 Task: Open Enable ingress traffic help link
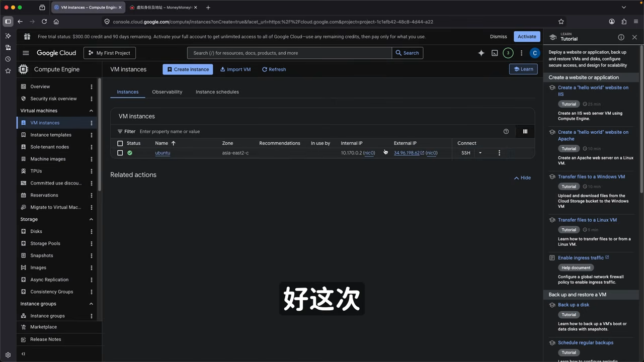pos(583,257)
